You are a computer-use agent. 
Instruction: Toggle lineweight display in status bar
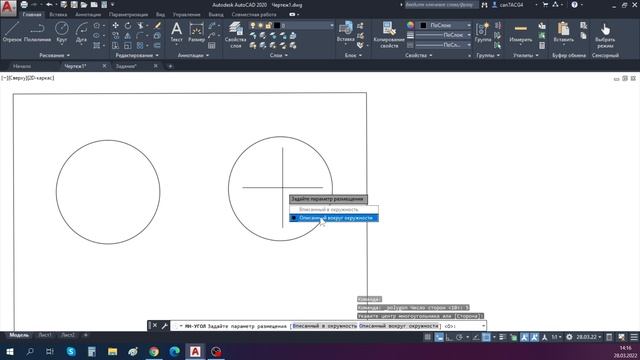(x=502, y=337)
